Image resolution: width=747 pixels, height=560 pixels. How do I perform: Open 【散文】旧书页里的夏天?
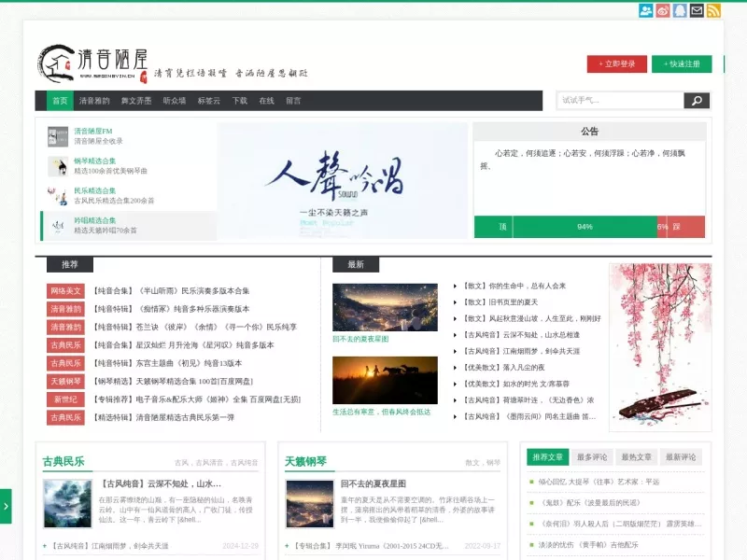pos(500,301)
